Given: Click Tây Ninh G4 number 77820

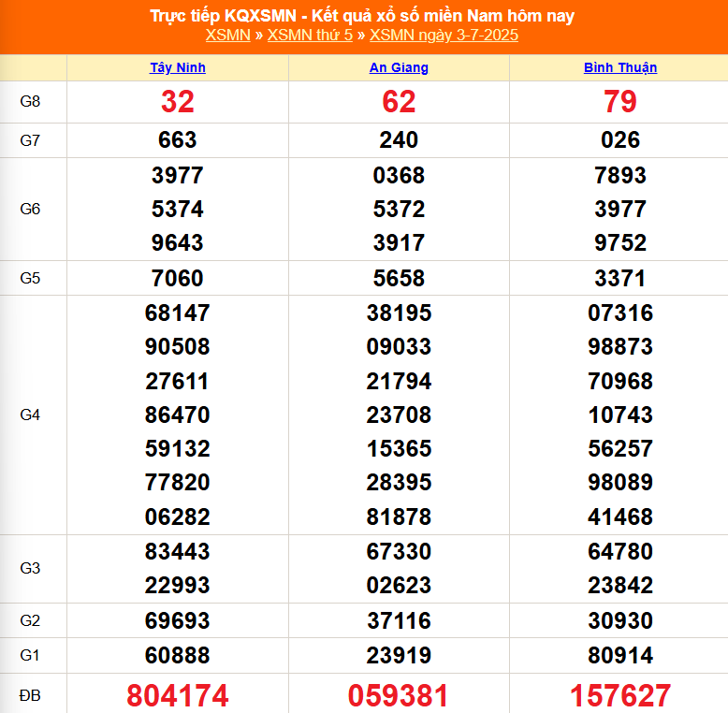Looking at the screenshot, I should point(178,482).
